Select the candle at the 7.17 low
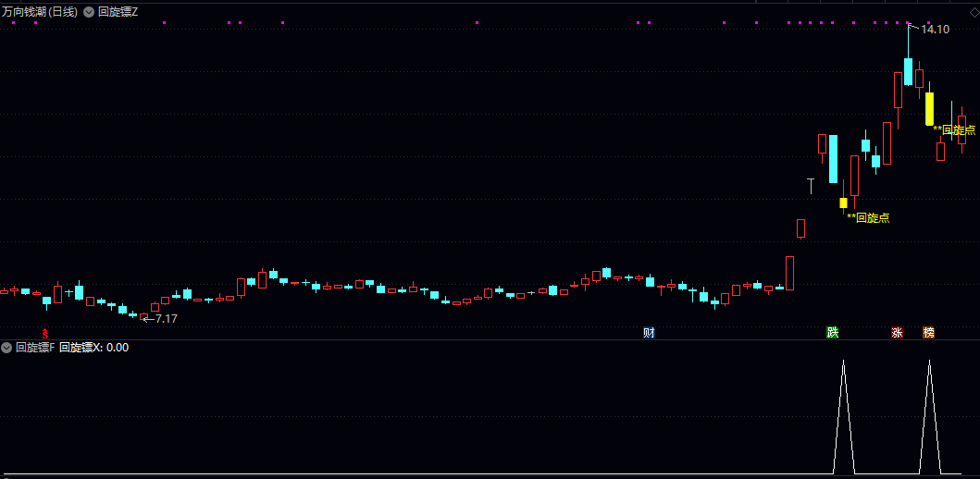Viewport: 980px width, 479px height. [143, 316]
